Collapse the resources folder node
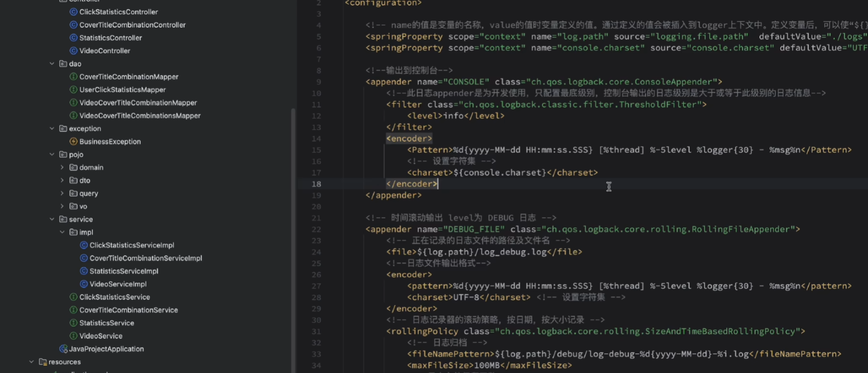 click(x=31, y=362)
